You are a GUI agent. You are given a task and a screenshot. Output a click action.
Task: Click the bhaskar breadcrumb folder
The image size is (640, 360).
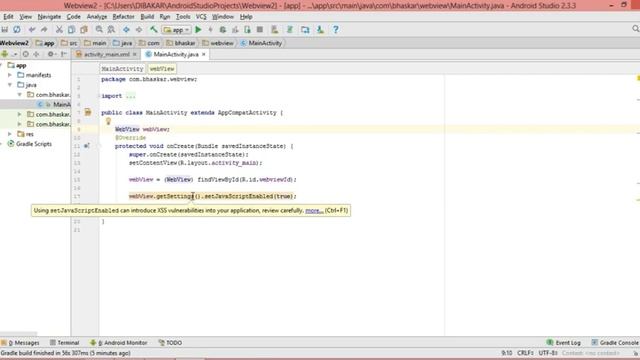(180, 43)
